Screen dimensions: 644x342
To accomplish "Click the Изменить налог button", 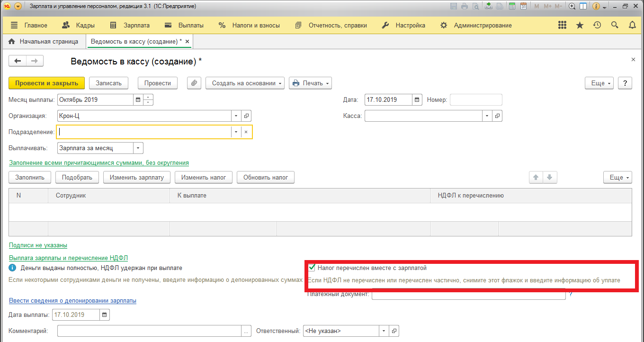I will click(x=204, y=177).
